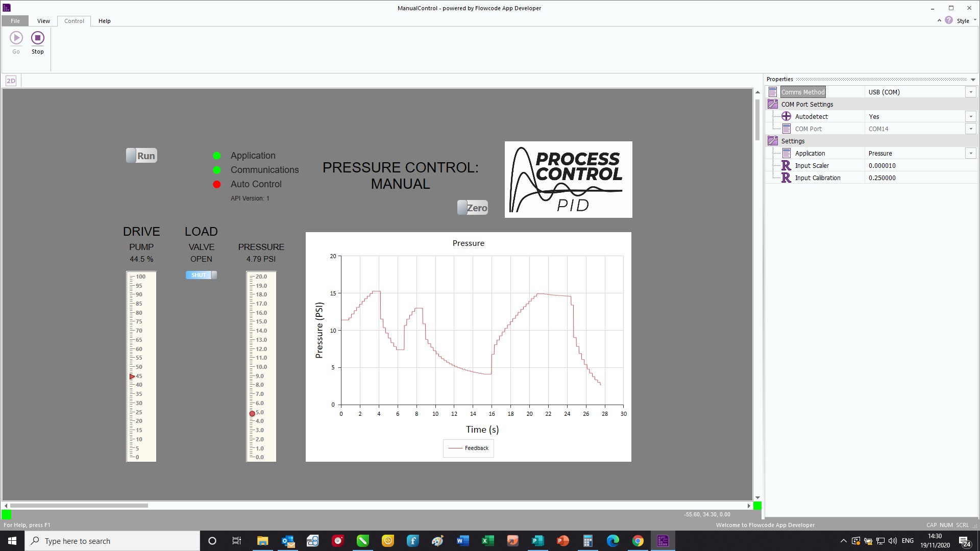Open Excel from the taskbar
The width and height of the screenshot is (980, 551).
click(488, 541)
